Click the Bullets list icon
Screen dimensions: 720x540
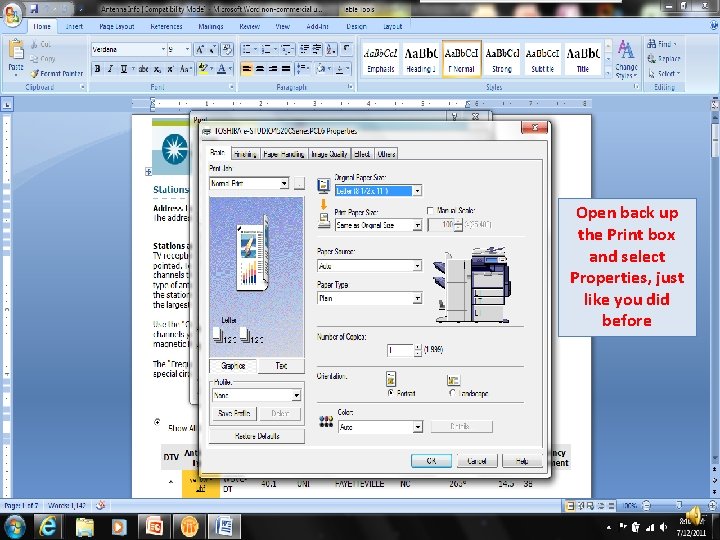tap(247, 50)
